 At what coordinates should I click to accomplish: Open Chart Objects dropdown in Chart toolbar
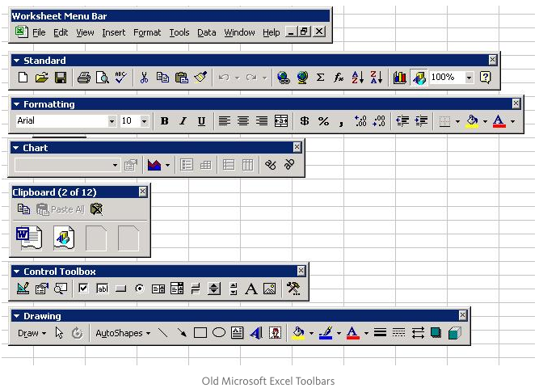[115, 165]
